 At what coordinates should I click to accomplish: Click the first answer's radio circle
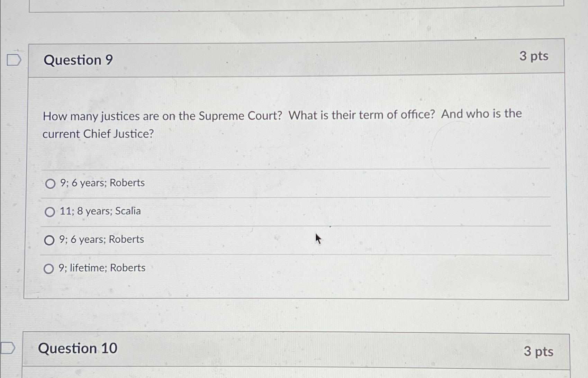50,184
